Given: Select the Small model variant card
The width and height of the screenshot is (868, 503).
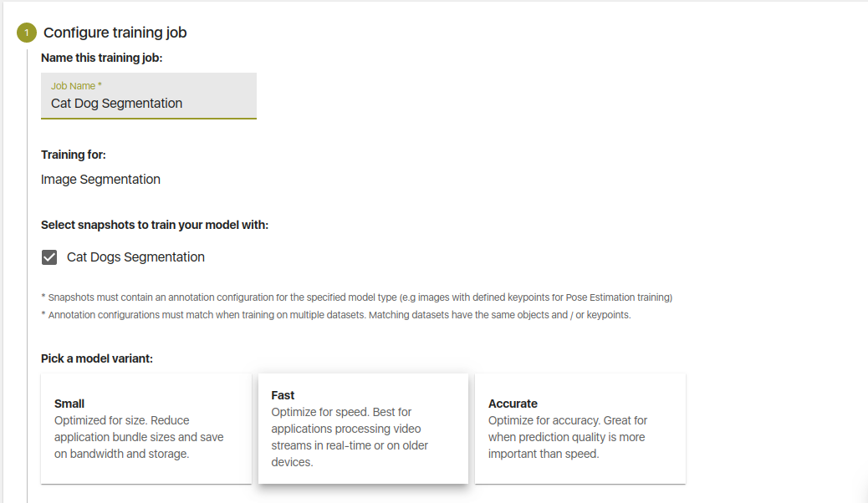Looking at the screenshot, I should click(x=146, y=429).
